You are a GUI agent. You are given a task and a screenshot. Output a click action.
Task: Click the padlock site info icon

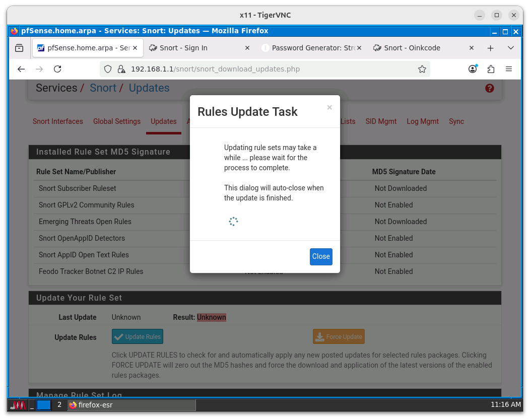pyautogui.click(x=121, y=69)
